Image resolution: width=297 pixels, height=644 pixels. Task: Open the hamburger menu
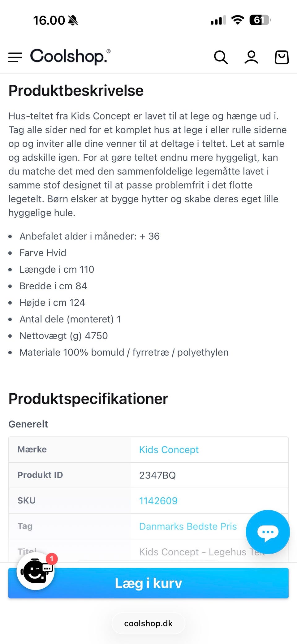pyautogui.click(x=15, y=57)
